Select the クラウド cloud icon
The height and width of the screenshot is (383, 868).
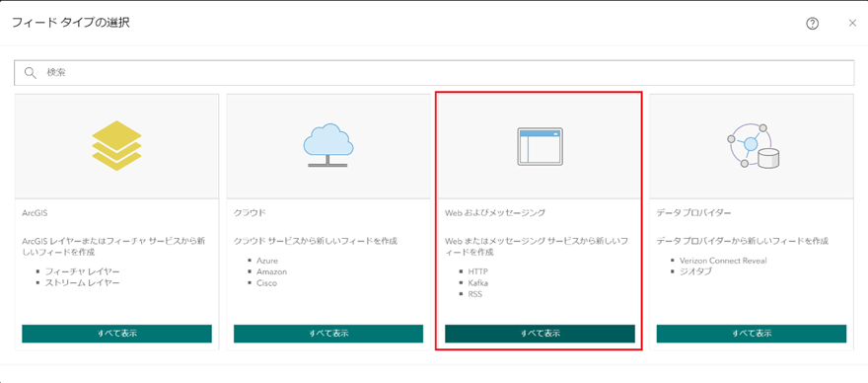click(328, 144)
